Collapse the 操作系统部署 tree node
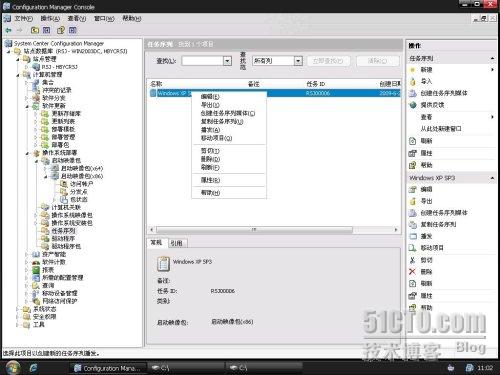Viewport: 500px width, 375px height. click(27, 153)
